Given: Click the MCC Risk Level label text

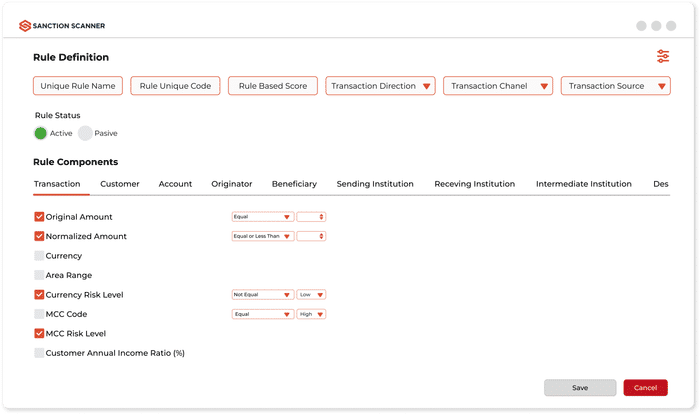Looking at the screenshot, I should pyautogui.click(x=76, y=334).
